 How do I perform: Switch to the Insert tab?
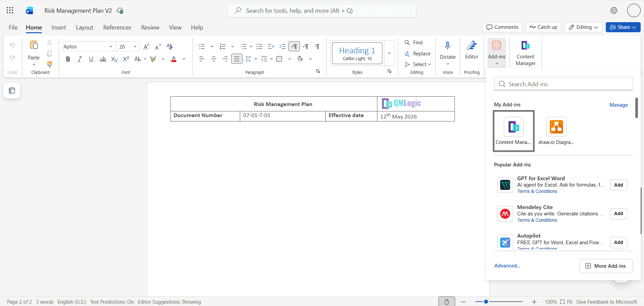(59, 28)
